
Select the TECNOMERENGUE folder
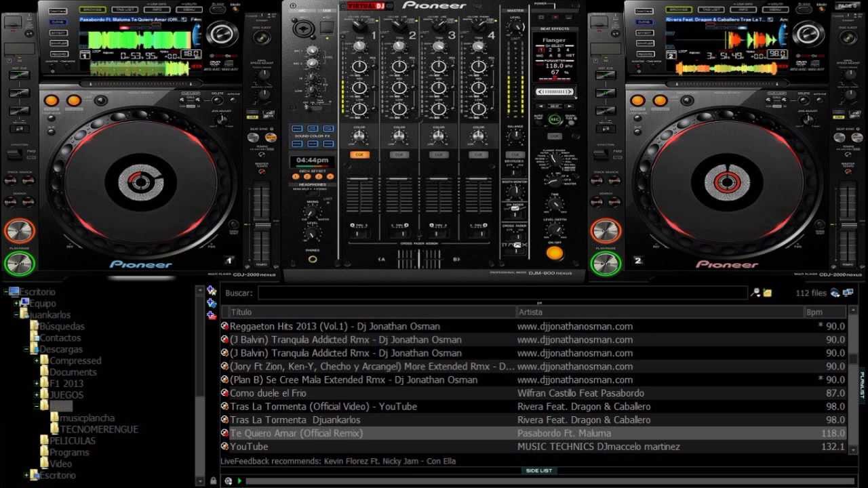point(99,429)
